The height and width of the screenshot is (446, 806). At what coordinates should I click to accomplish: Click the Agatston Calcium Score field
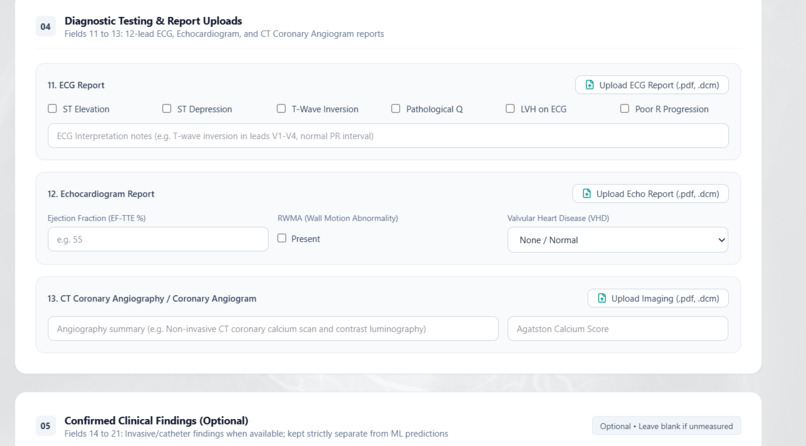617,329
